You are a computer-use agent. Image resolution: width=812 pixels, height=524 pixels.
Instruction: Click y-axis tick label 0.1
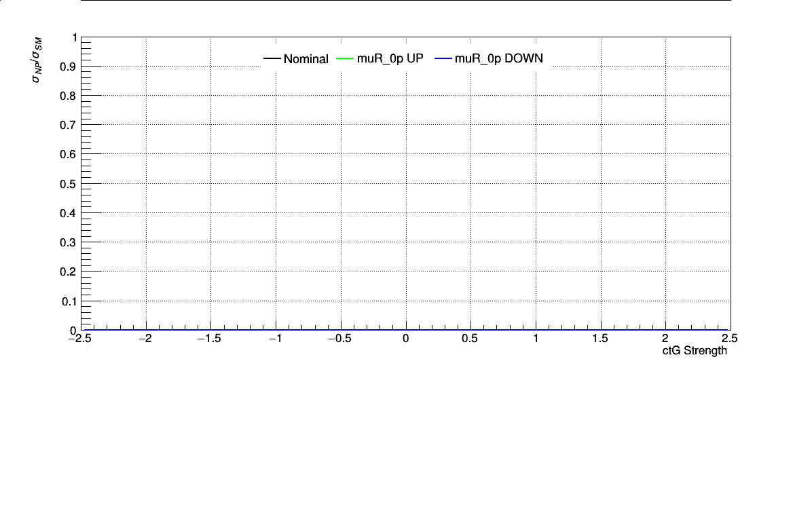tap(68, 301)
